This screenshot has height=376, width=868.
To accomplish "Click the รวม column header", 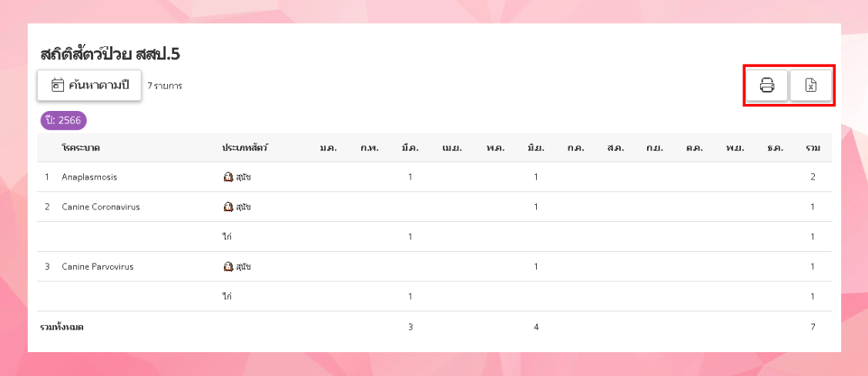I will pos(813,147).
